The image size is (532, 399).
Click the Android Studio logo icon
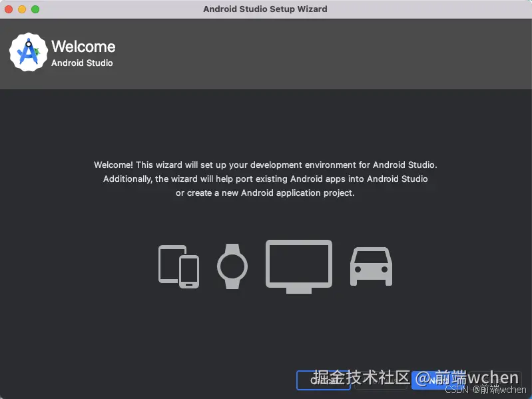click(29, 52)
